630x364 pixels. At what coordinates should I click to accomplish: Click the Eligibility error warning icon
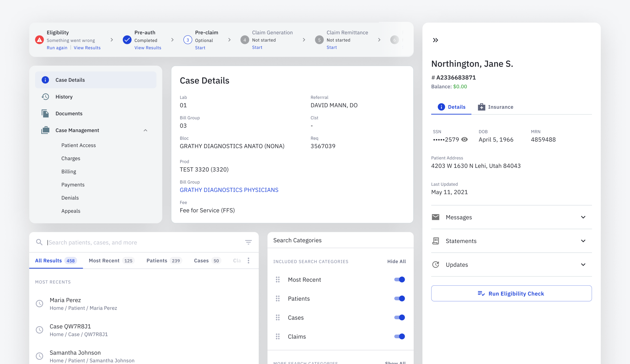[40, 40]
